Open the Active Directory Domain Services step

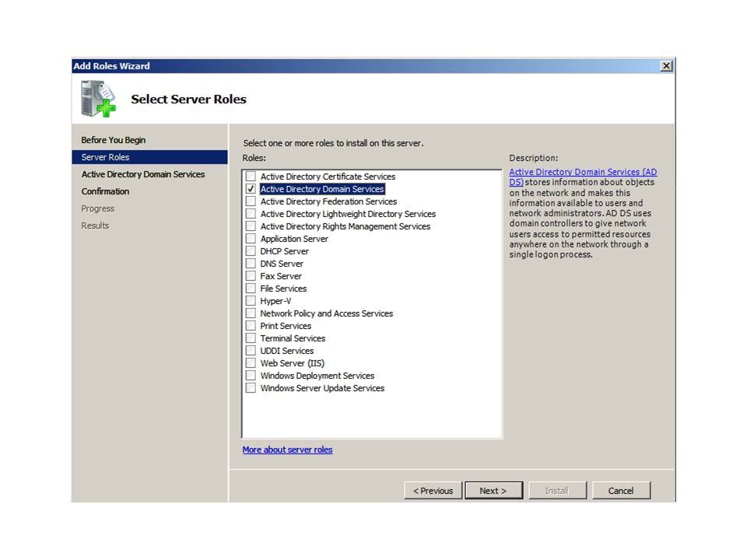(x=143, y=174)
